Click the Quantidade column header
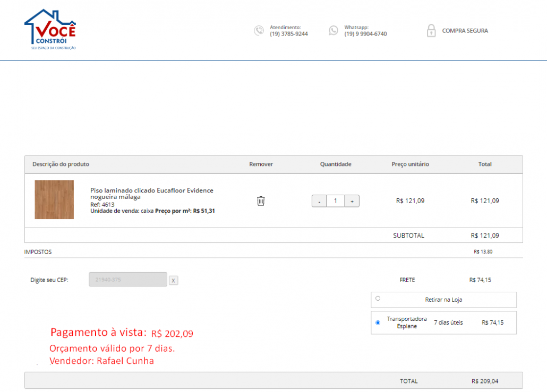The image size is (547, 392). pyautogui.click(x=335, y=164)
